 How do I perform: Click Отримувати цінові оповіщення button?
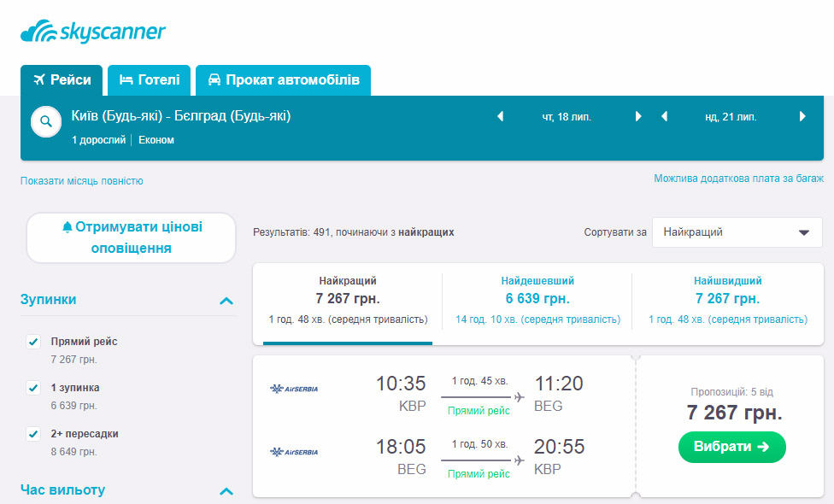coord(131,237)
